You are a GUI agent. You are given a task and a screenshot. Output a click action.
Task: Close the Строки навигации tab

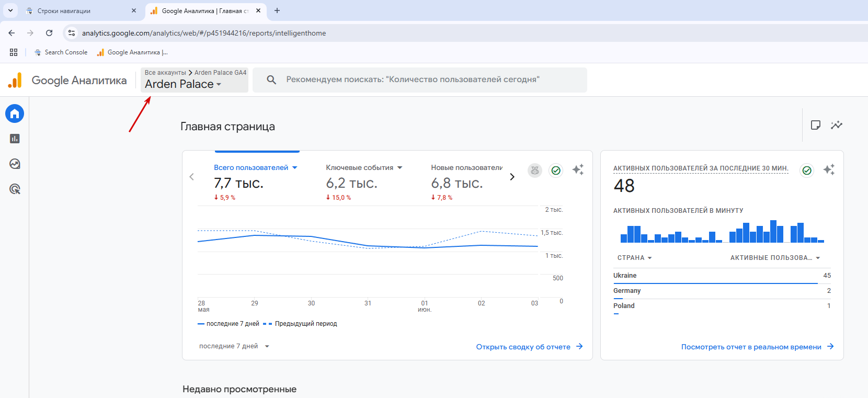click(x=134, y=10)
